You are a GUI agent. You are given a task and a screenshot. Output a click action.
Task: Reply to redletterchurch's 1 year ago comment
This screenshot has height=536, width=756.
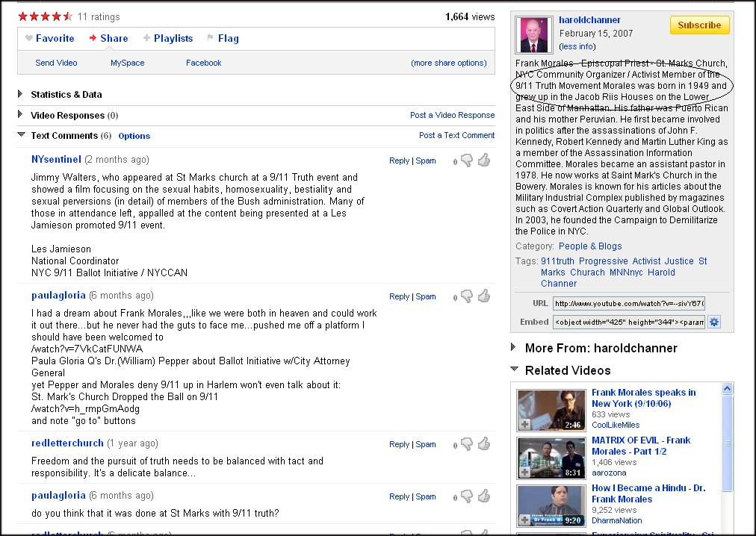pyautogui.click(x=399, y=444)
